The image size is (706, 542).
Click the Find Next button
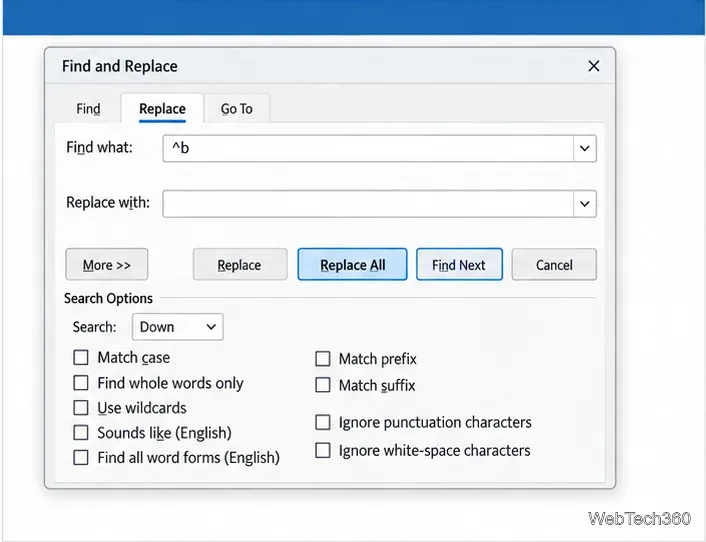459,265
